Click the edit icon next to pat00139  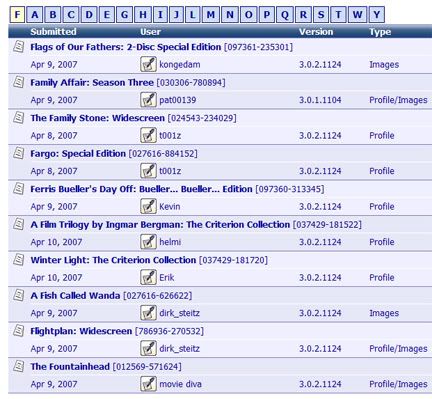point(148,100)
